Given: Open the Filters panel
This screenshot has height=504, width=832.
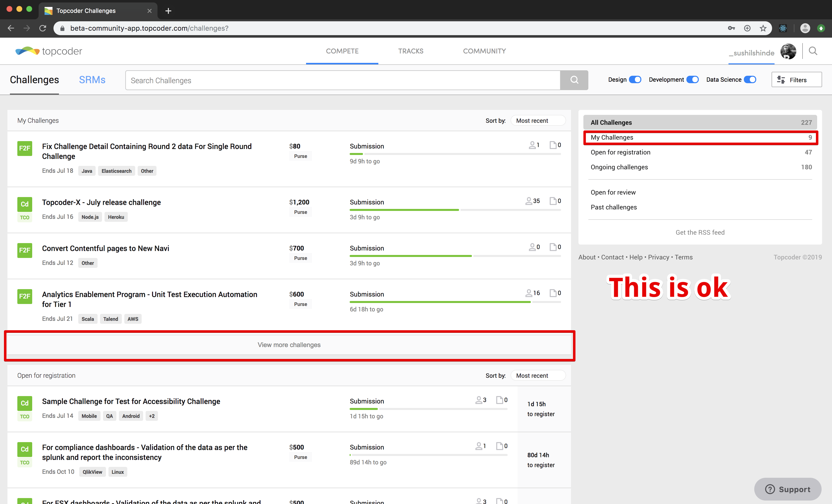Looking at the screenshot, I should click(796, 80).
